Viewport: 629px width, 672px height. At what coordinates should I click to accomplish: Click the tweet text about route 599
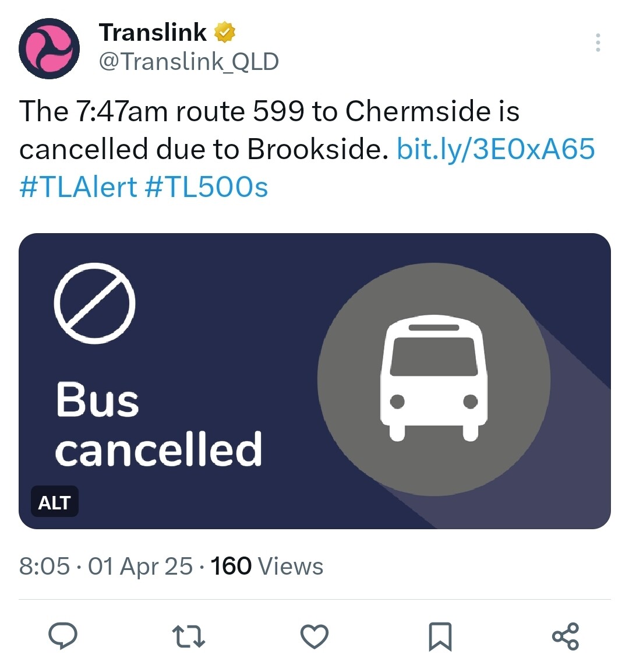click(x=269, y=112)
